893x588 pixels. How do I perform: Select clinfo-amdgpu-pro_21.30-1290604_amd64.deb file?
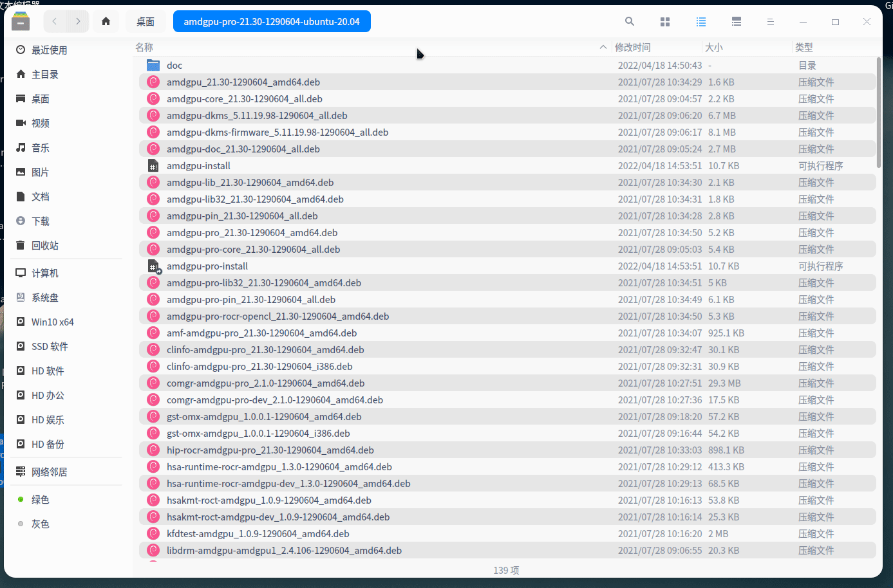(507, 350)
